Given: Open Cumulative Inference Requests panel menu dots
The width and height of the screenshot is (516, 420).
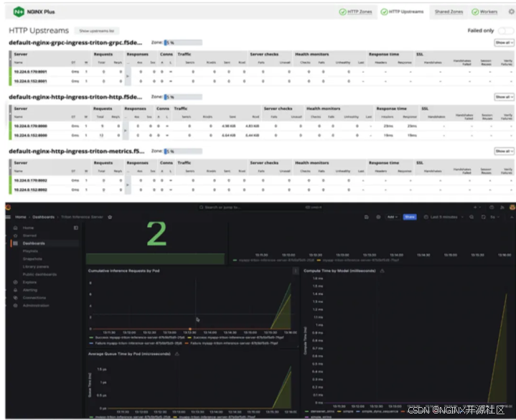Looking at the screenshot, I should pyautogui.click(x=296, y=271).
